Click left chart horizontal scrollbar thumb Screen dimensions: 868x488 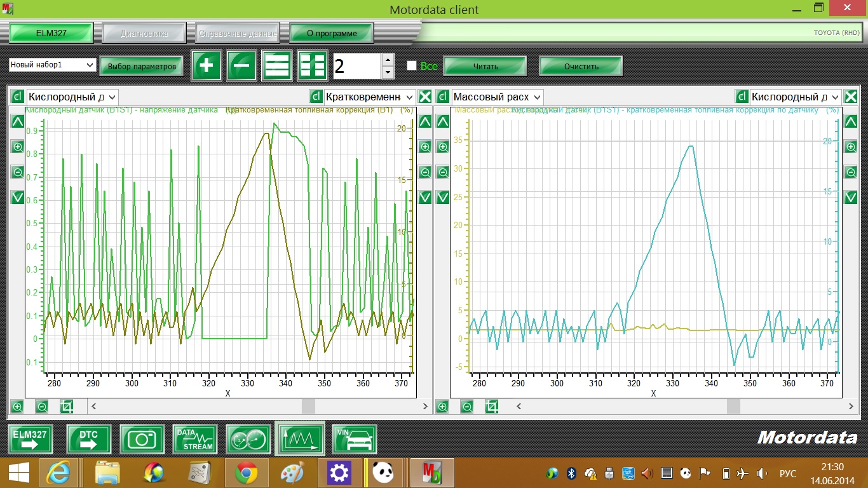[308, 406]
